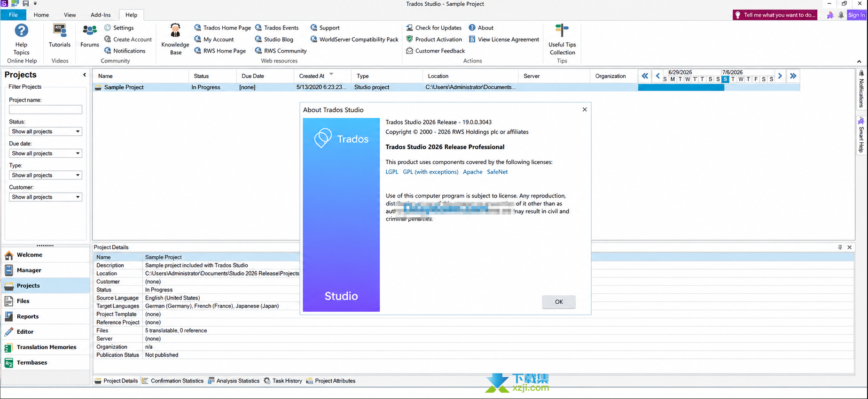Open the Project Attributes tab
868x399 pixels.
(331, 381)
